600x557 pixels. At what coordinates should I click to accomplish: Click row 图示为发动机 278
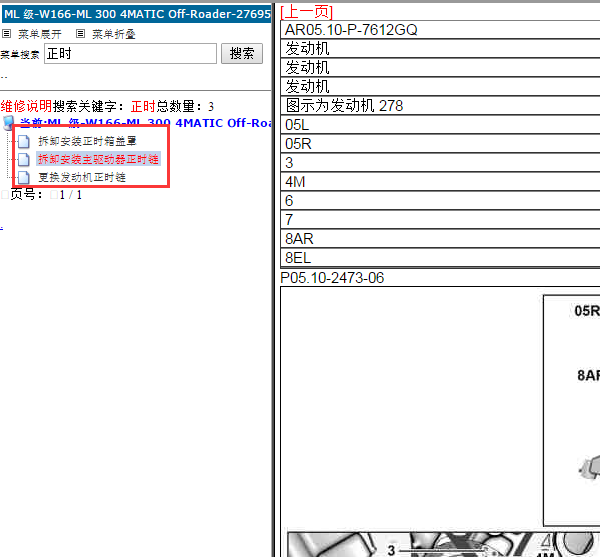[440, 106]
